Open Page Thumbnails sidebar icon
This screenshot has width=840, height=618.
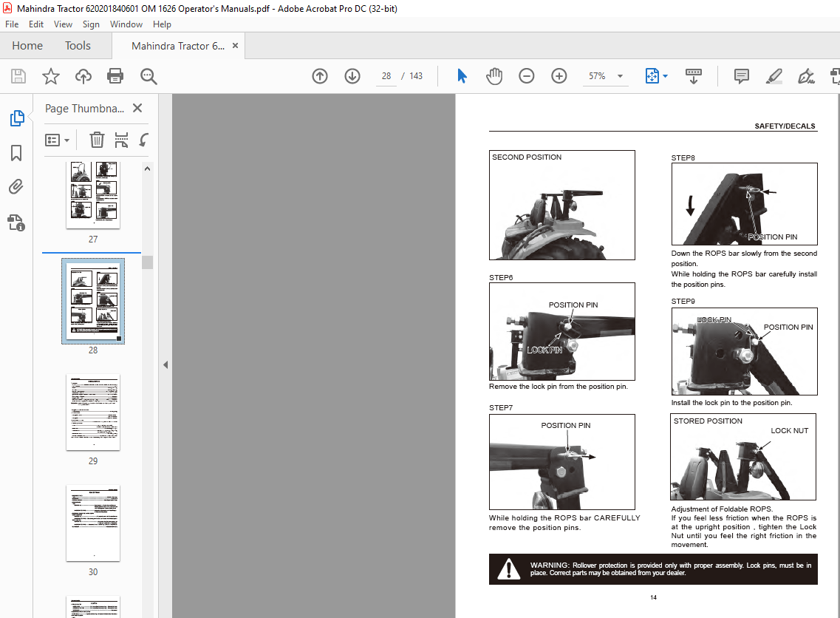click(x=16, y=118)
